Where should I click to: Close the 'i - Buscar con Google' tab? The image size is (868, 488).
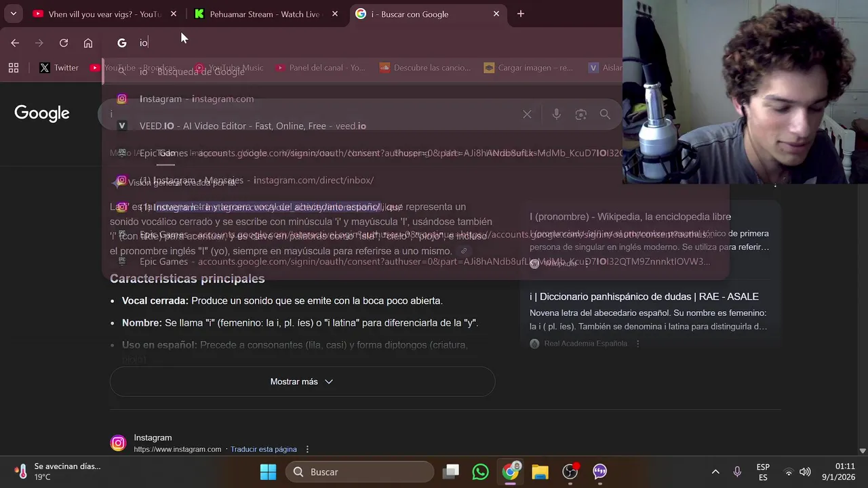(496, 14)
